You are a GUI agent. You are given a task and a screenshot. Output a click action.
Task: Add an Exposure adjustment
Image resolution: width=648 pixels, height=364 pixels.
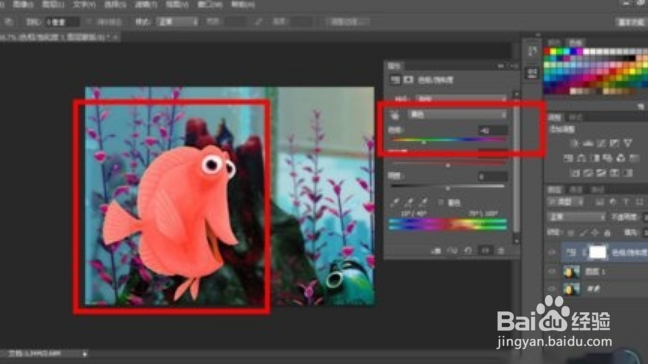[x=615, y=143]
